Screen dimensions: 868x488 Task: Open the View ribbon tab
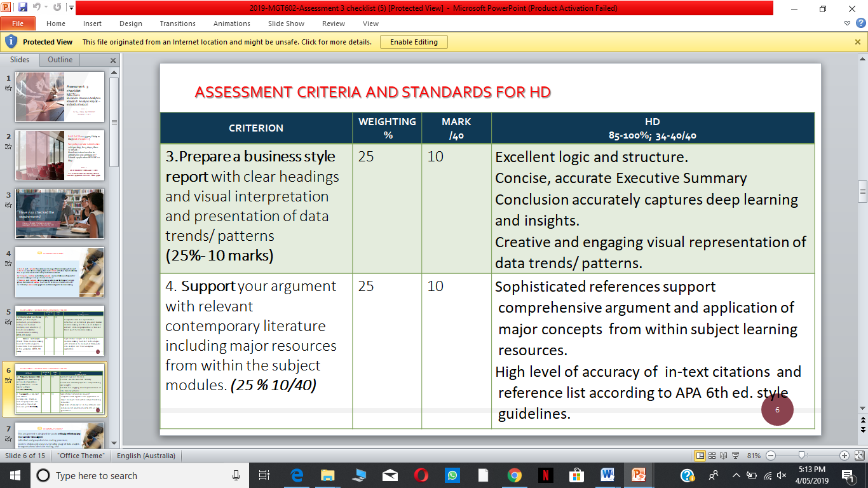coord(370,24)
